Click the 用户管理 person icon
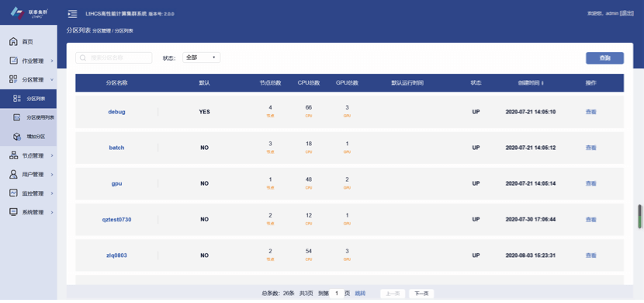Screen dimensions: 644x303 tap(13, 174)
